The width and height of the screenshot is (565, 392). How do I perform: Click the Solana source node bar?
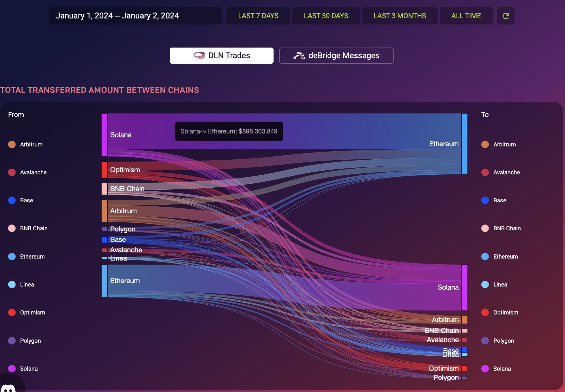(x=104, y=135)
